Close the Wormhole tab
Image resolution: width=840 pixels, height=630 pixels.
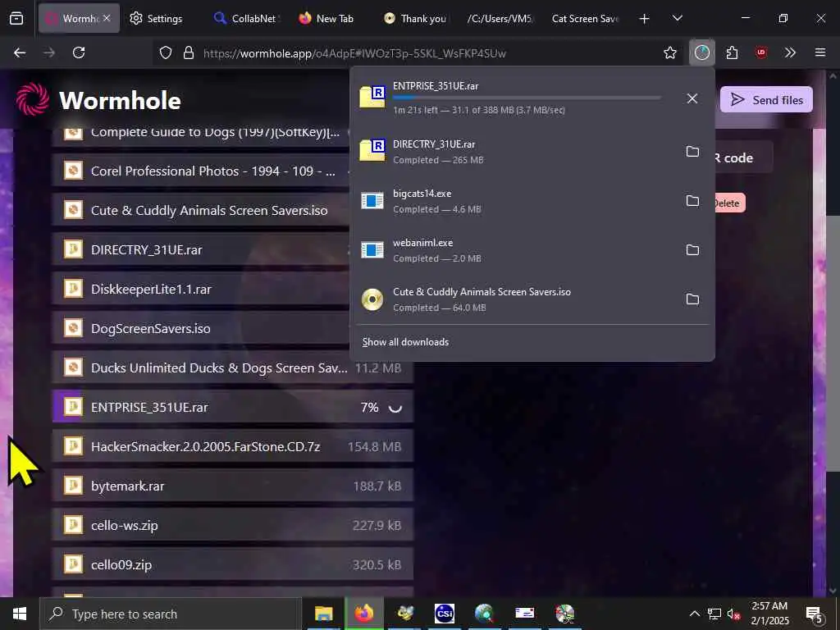(x=107, y=18)
